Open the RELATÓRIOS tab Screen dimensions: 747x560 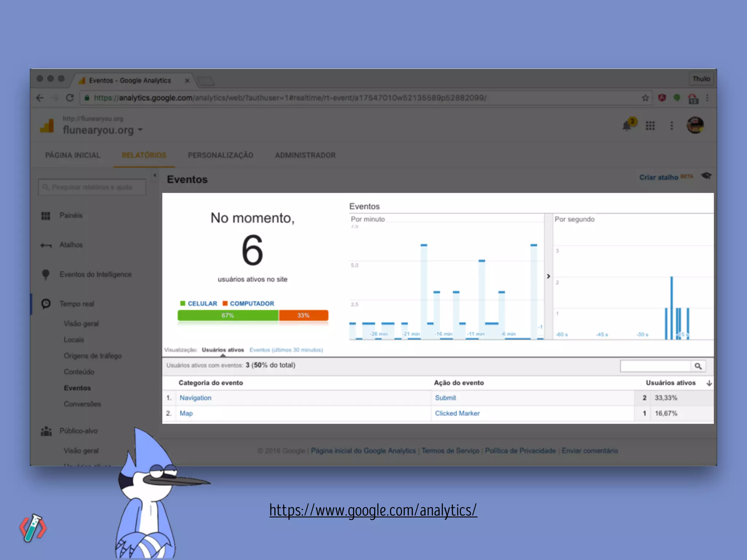pyautogui.click(x=144, y=155)
